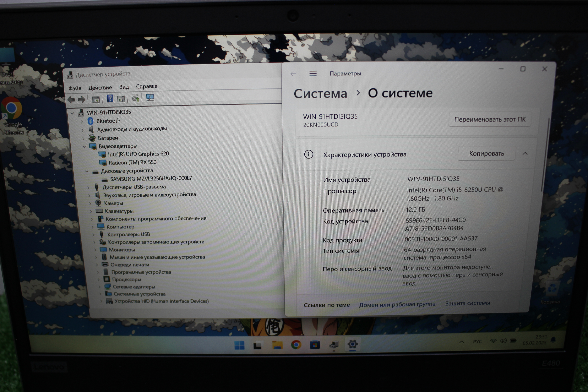Expand the Bluetooth device category
The image size is (588, 392).
(82, 122)
